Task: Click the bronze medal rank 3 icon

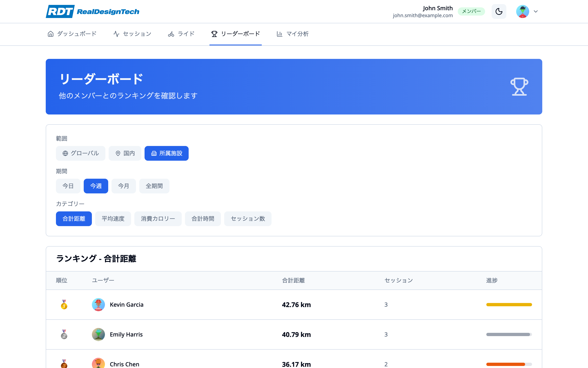Action: 64,364
